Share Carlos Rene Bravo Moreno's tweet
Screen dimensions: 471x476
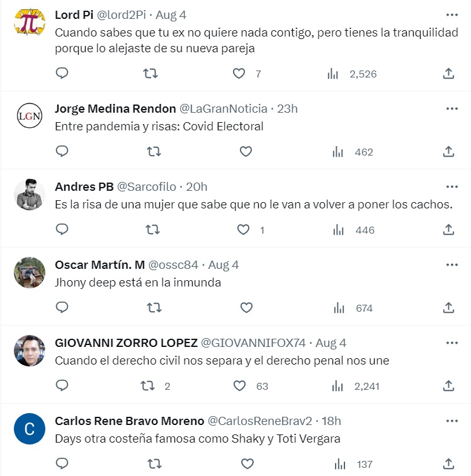click(x=448, y=464)
